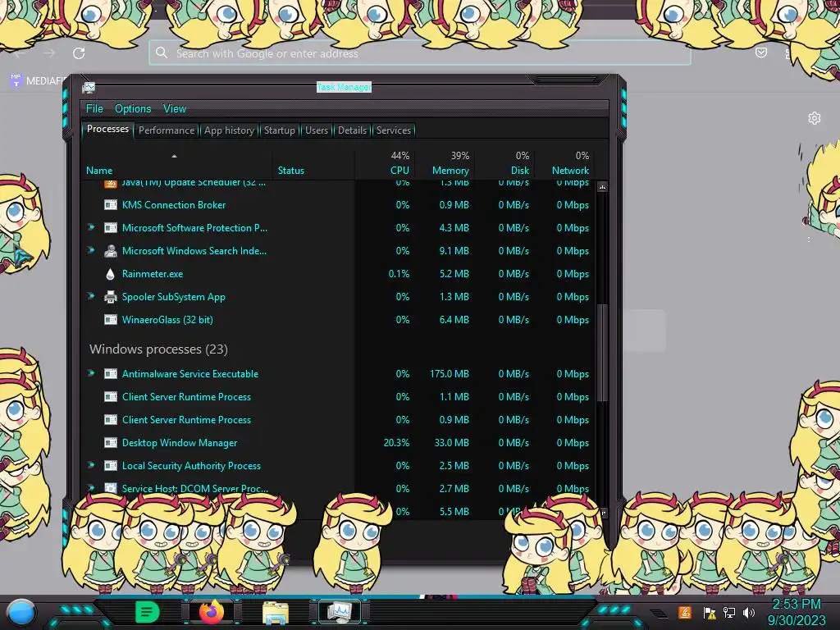
Task: Expand Spooler SubSystem App group
Action: (91, 295)
